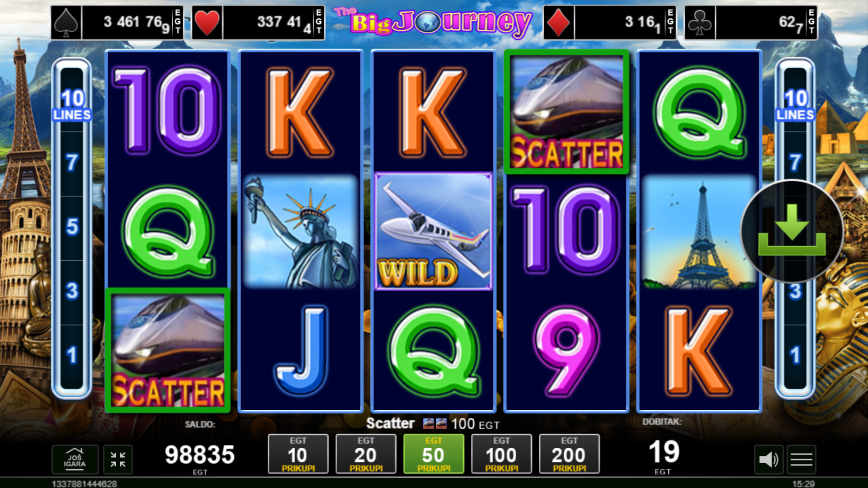The height and width of the screenshot is (488, 868).
Task: Toggle fullscreen with the collapse arrows icon
Action: tap(118, 460)
